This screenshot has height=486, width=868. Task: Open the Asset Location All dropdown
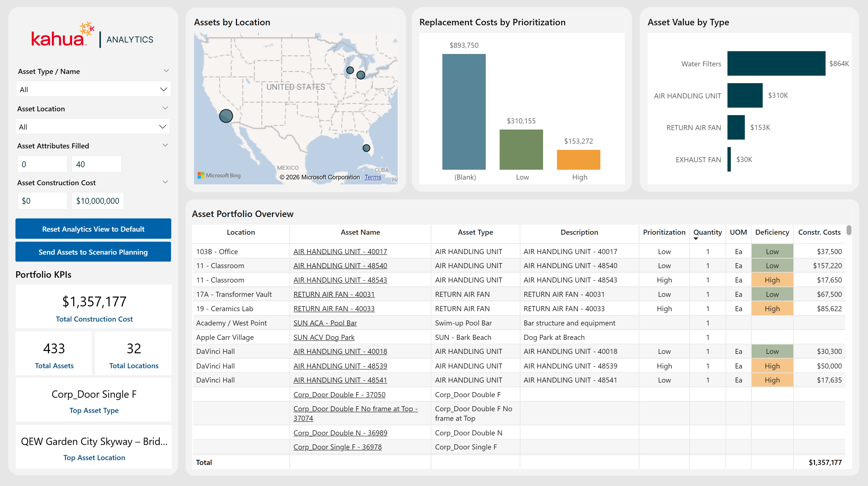tap(93, 127)
